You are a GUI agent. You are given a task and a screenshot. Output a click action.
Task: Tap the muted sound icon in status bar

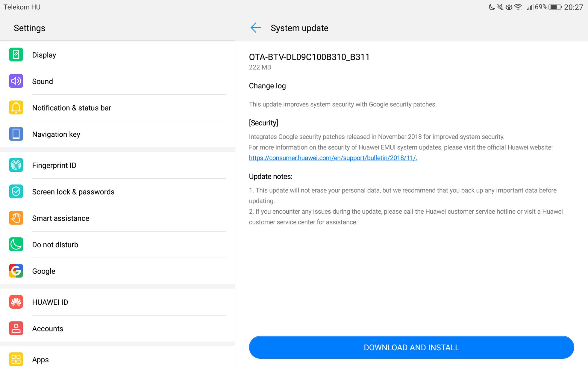tap(500, 7)
